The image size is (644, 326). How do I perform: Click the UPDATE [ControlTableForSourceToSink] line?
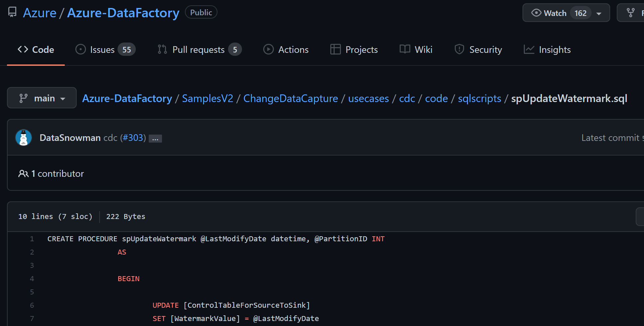click(x=231, y=305)
